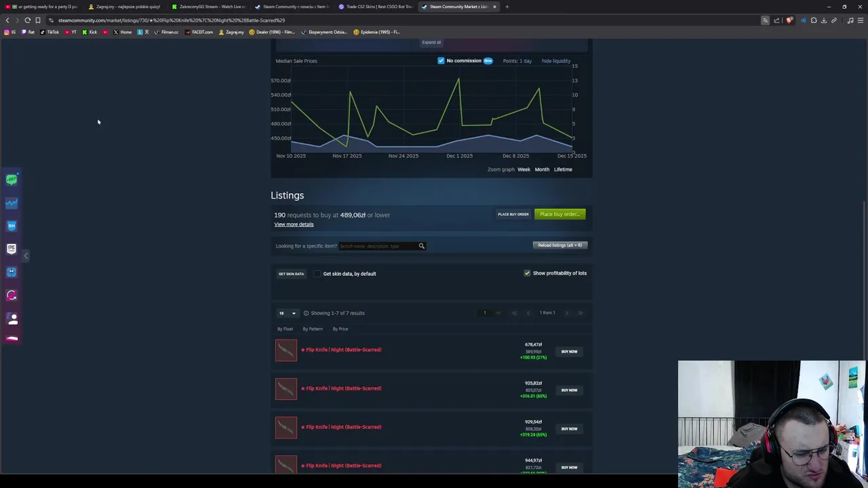Click the pink circular icon in left sidebar
Screen dimensions: 868x488
[12, 295]
